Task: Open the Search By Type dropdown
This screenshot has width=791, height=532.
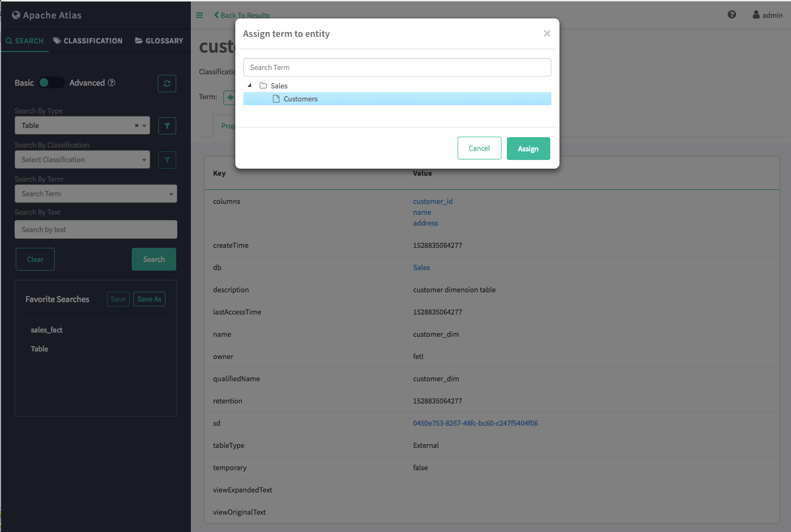Action: [82, 125]
